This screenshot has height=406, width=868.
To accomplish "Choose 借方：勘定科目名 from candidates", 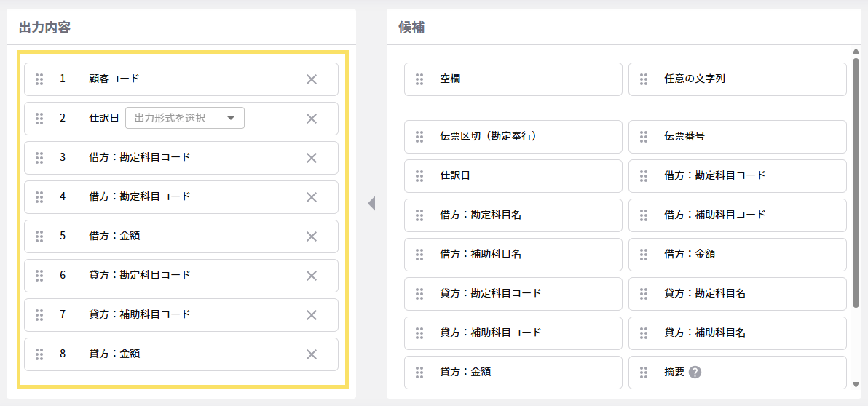I will point(513,215).
